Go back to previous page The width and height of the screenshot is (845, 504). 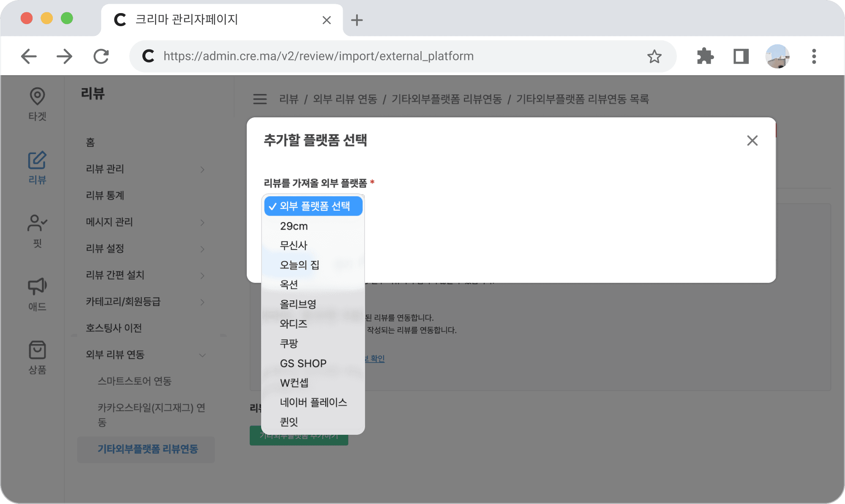[29, 56]
